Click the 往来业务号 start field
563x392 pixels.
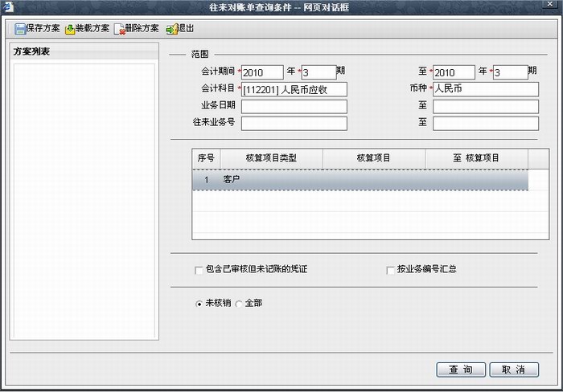294,124
